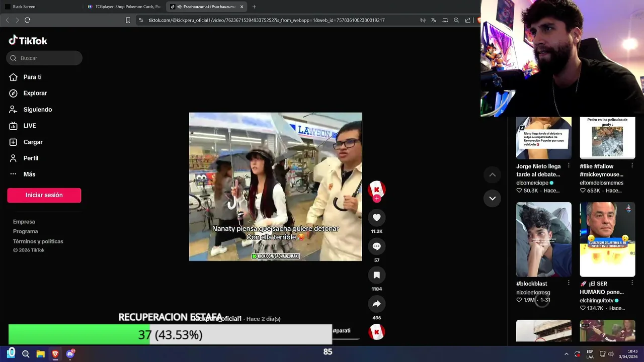Click the playing video to pause
The height and width of the screenshot is (362, 644).
(275, 187)
